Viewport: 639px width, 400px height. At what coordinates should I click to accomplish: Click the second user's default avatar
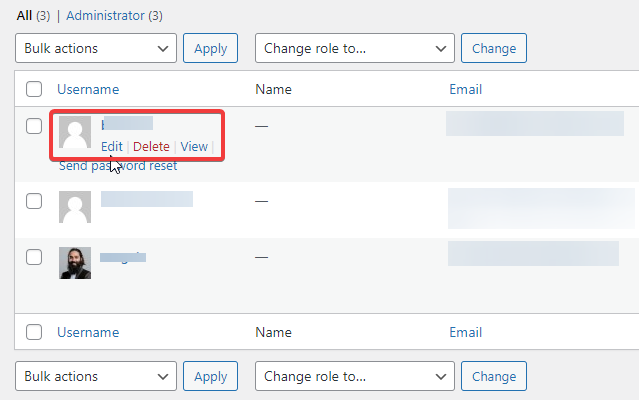tap(75, 208)
